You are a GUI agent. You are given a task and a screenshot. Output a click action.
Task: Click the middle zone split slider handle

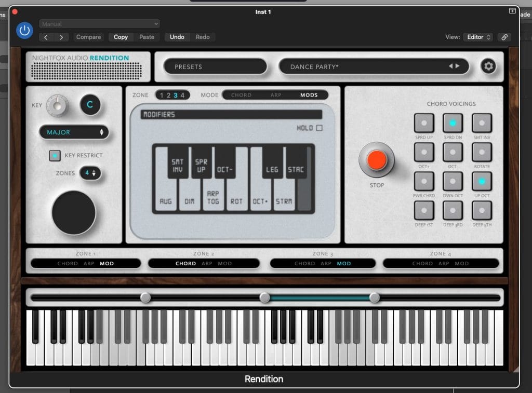pos(264,297)
